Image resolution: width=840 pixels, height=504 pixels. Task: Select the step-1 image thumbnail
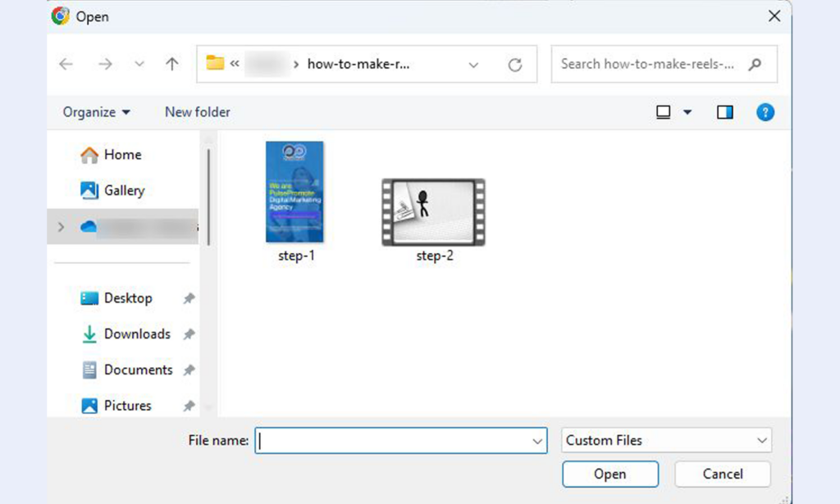point(294,193)
